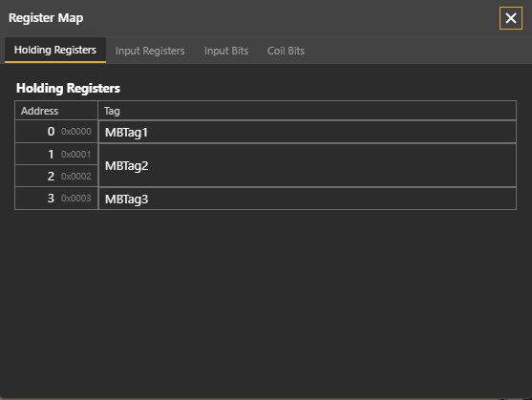Select the MBTag3 tag cell
532x400 pixels.
[x=307, y=199]
